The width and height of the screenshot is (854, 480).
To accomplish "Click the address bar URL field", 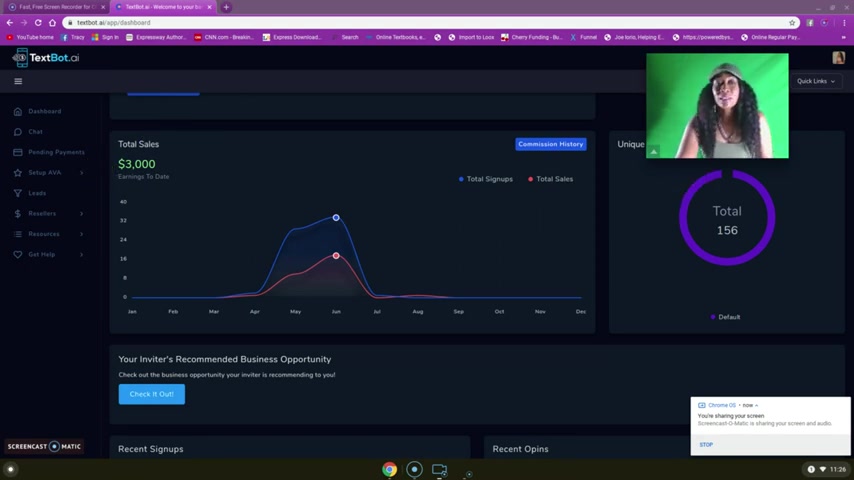I will click(430, 23).
